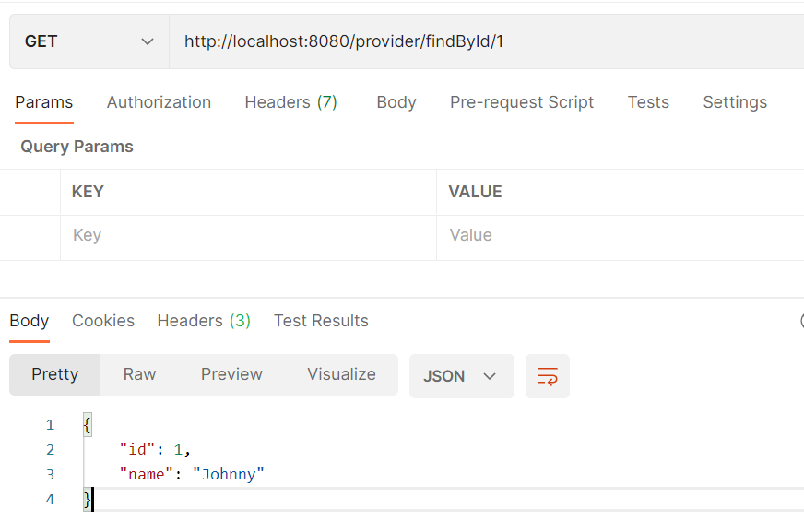The image size is (804, 532).
Task: Toggle the line wrap icon
Action: coord(547,376)
